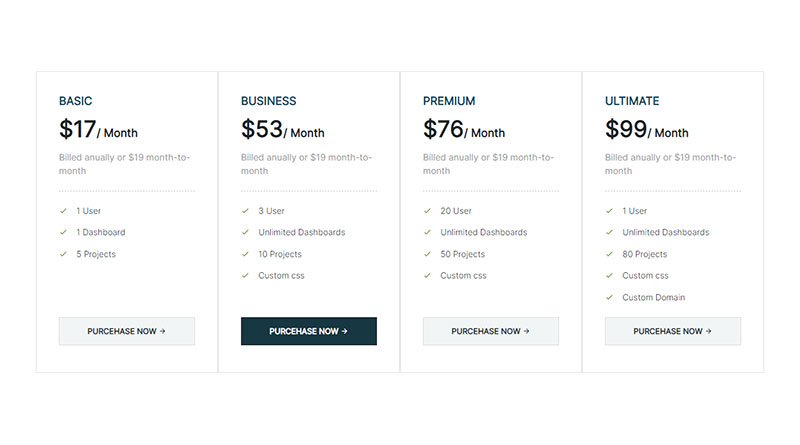
Task: Click the Basic plan Purchase Now button
Action: pos(127,331)
